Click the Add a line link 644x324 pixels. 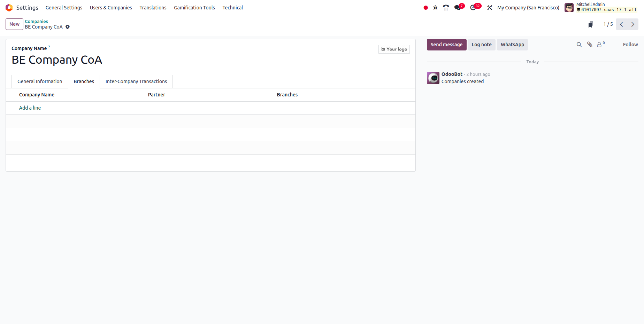coord(30,108)
